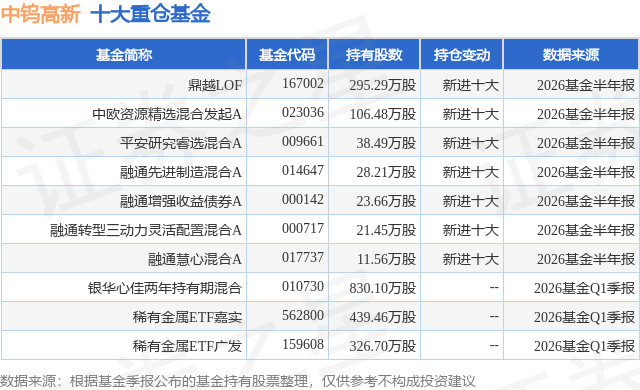This screenshot has width=640, height=390.
Task: Click 融通增强收益债券A fund name
Action: 181,201
